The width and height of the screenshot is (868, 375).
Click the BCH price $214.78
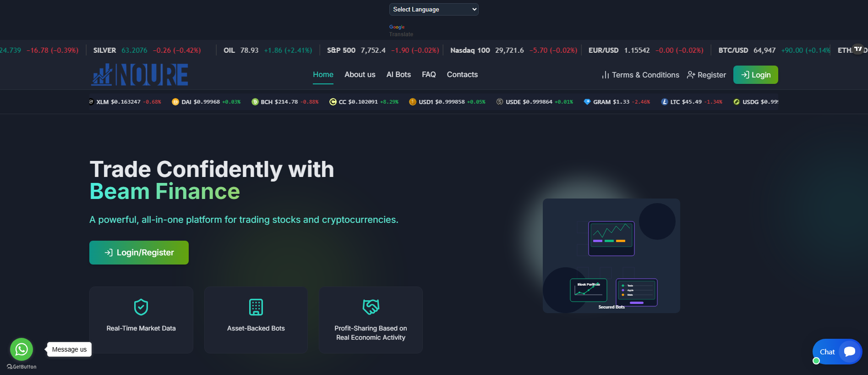pos(286,102)
